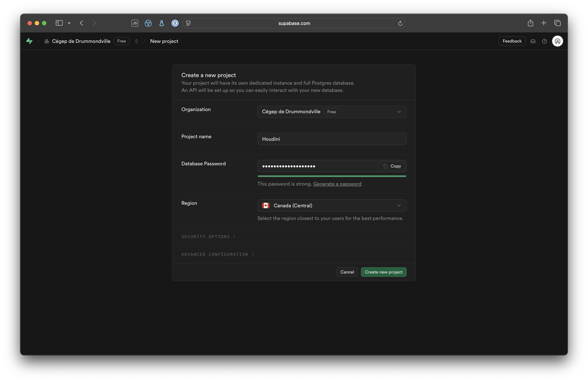Click the organization icon in breadcrumb
This screenshot has height=382, width=588.
[x=47, y=41]
